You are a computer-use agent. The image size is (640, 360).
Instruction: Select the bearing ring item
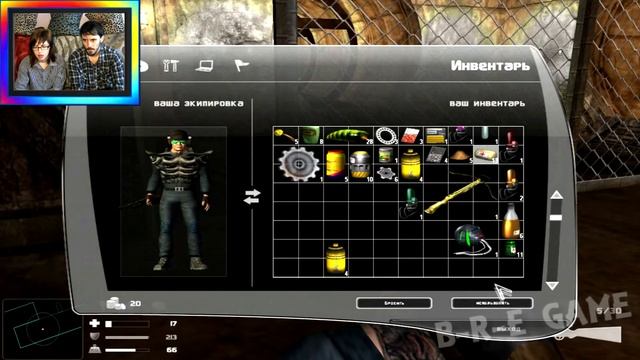tap(386, 136)
